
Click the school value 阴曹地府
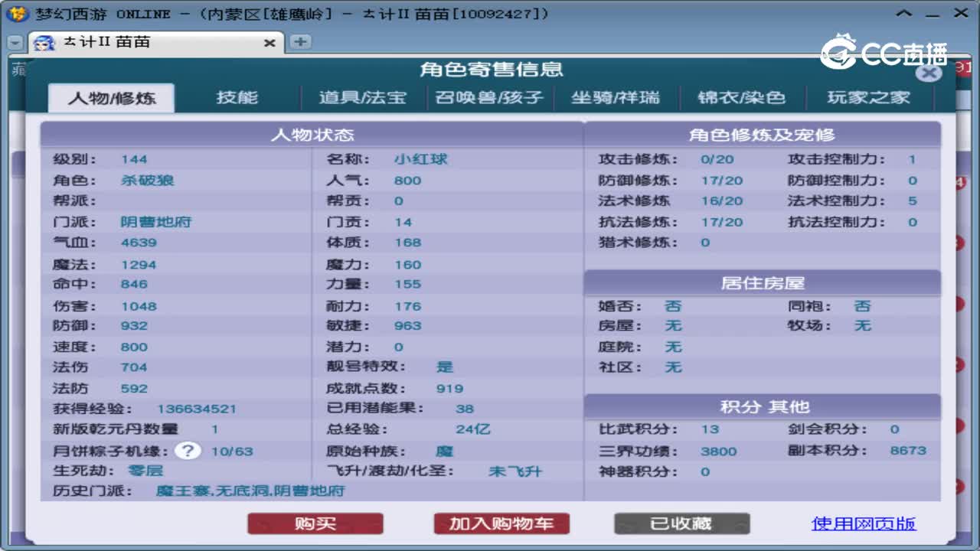(x=156, y=222)
